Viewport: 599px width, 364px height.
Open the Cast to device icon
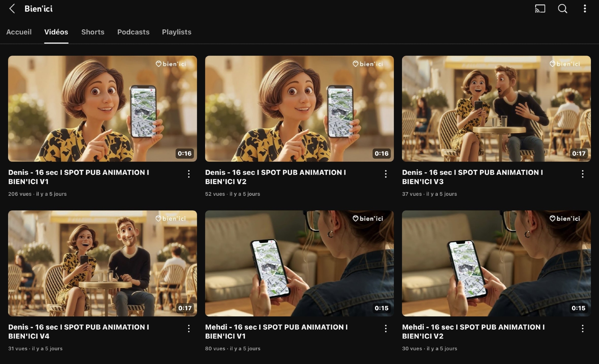(540, 9)
